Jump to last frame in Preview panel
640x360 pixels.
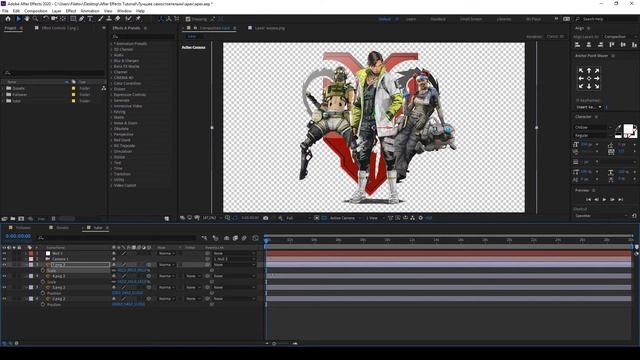tap(620, 200)
